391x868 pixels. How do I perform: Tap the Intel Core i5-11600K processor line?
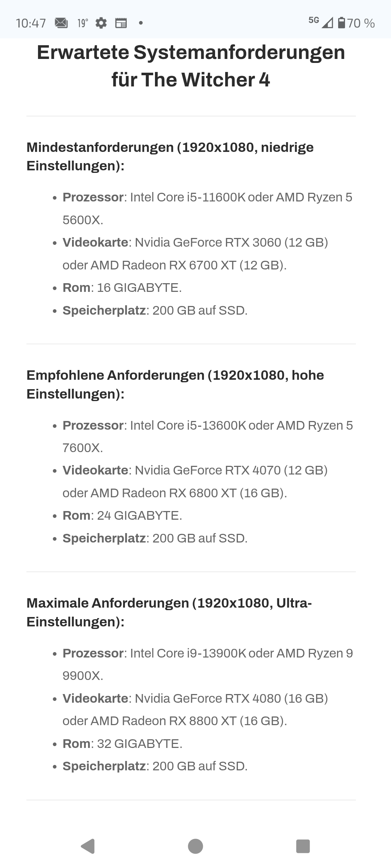207,208
